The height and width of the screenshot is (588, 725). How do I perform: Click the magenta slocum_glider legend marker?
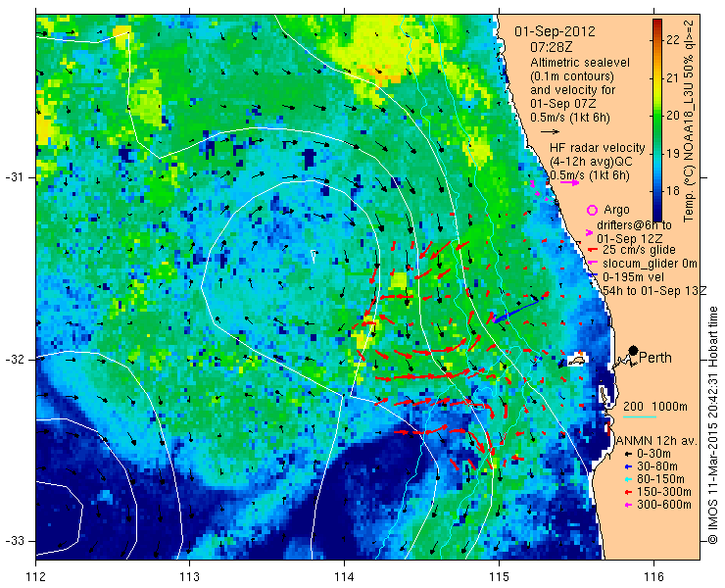point(591,263)
